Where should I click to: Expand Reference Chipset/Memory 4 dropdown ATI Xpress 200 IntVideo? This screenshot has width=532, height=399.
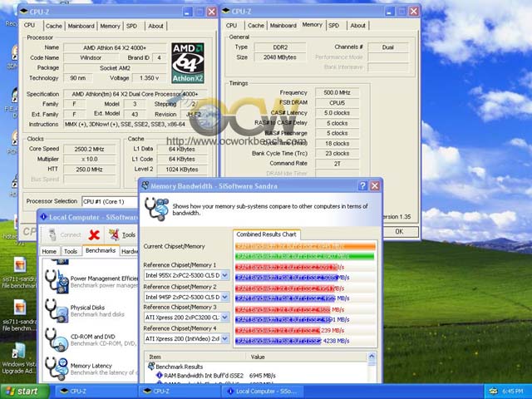(x=225, y=338)
